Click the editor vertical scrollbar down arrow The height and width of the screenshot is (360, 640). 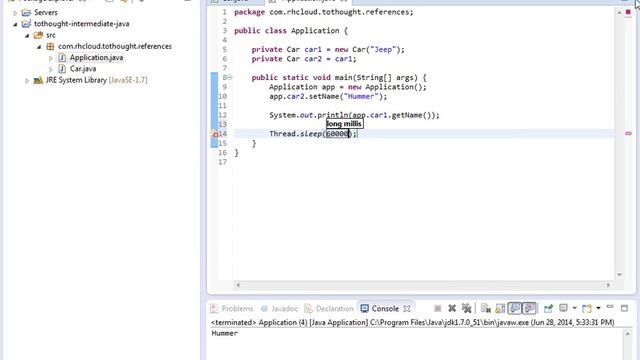(x=619, y=275)
